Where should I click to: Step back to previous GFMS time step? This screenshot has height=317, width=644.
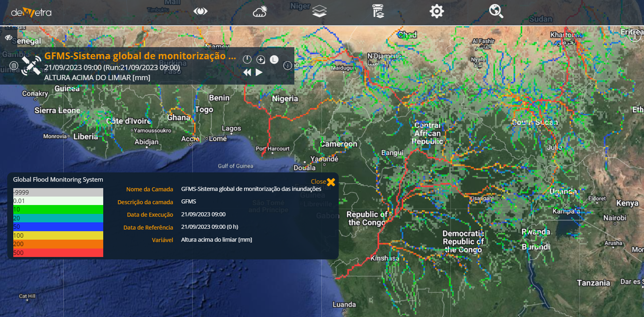pyautogui.click(x=247, y=73)
